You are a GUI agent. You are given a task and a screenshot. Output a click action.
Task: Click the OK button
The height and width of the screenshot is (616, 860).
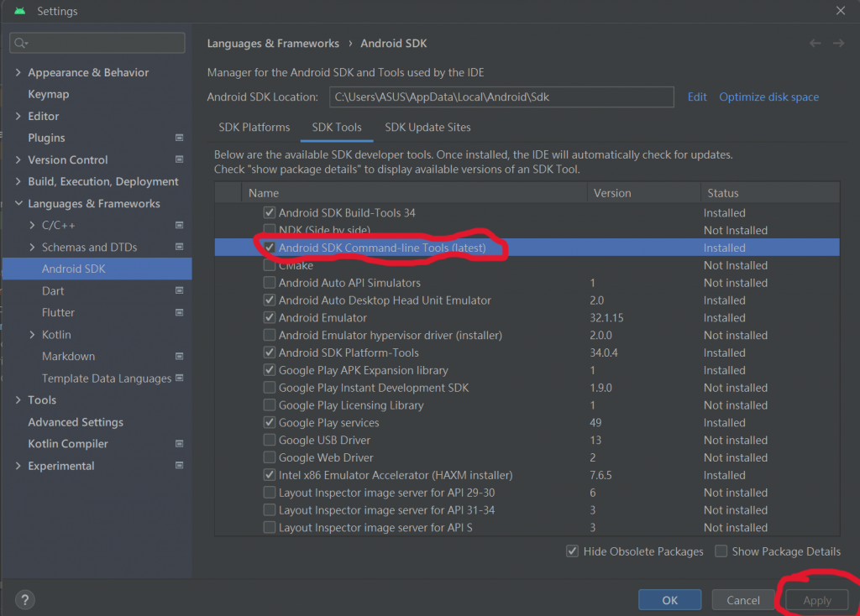(669, 600)
